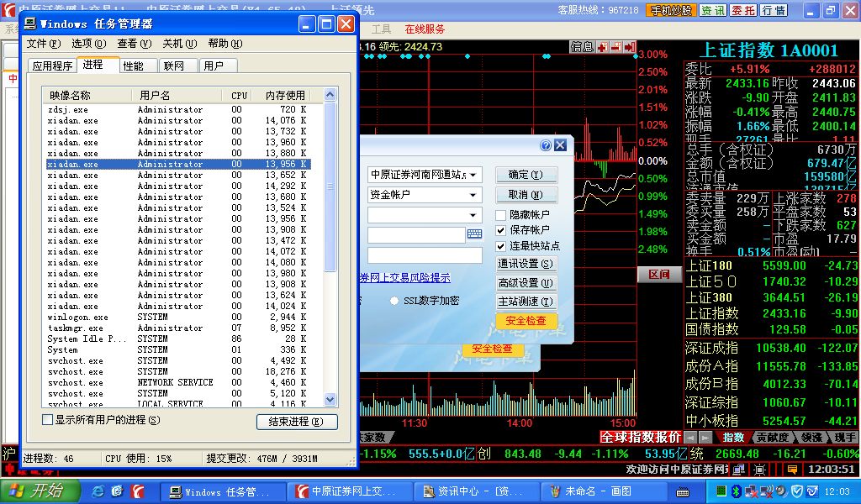Click the soft keyboard icon beside password field
The width and height of the screenshot is (861, 504).
click(474, 234)
